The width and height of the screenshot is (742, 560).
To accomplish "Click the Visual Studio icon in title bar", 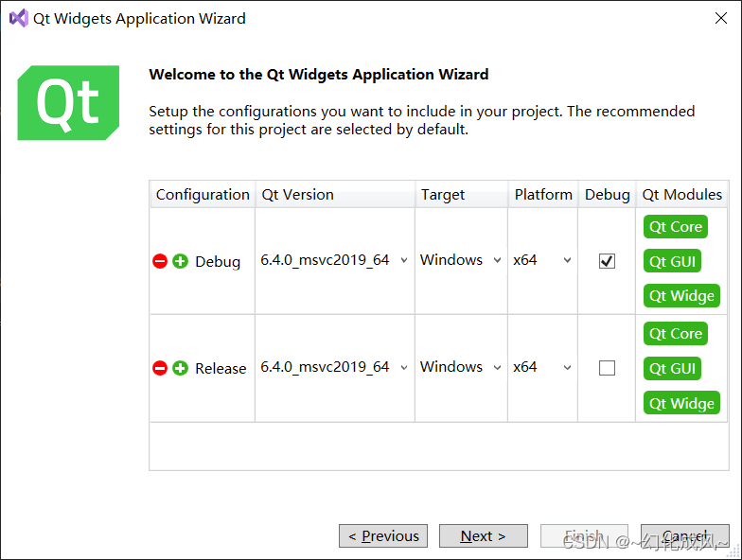I will 18,18.
